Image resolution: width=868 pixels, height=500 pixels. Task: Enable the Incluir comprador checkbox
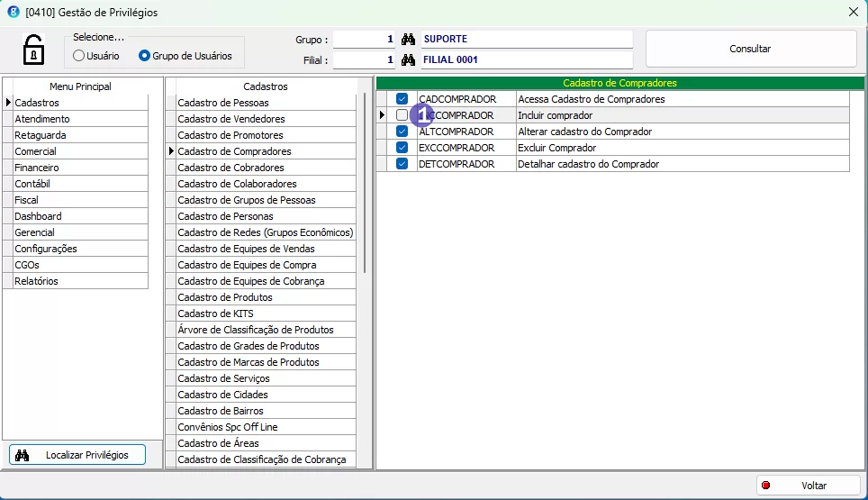pyautogui.click(x=402, y=115)
